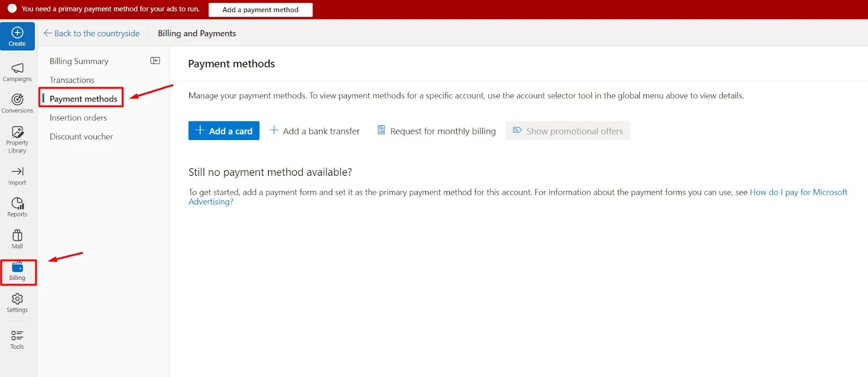The image size is (868, 377).
Task: Click the warning alert icon in banner
Action: pos(12,9)
